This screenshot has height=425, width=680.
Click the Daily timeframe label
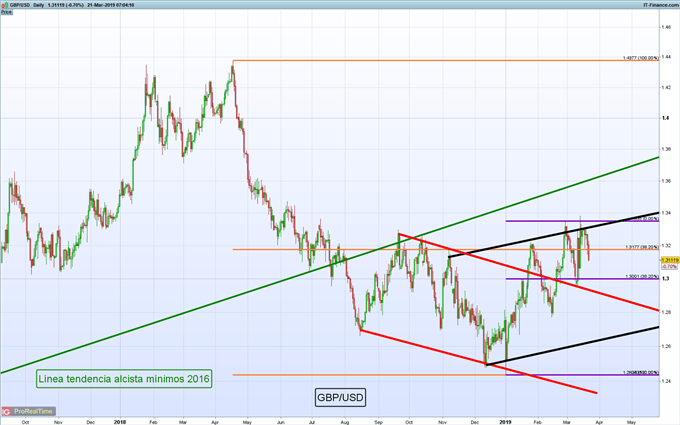click(x=39, y=5)
